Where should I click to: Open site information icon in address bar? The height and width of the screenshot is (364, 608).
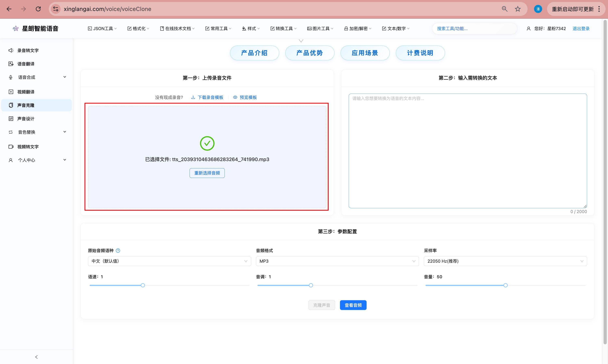pos(56,9)
